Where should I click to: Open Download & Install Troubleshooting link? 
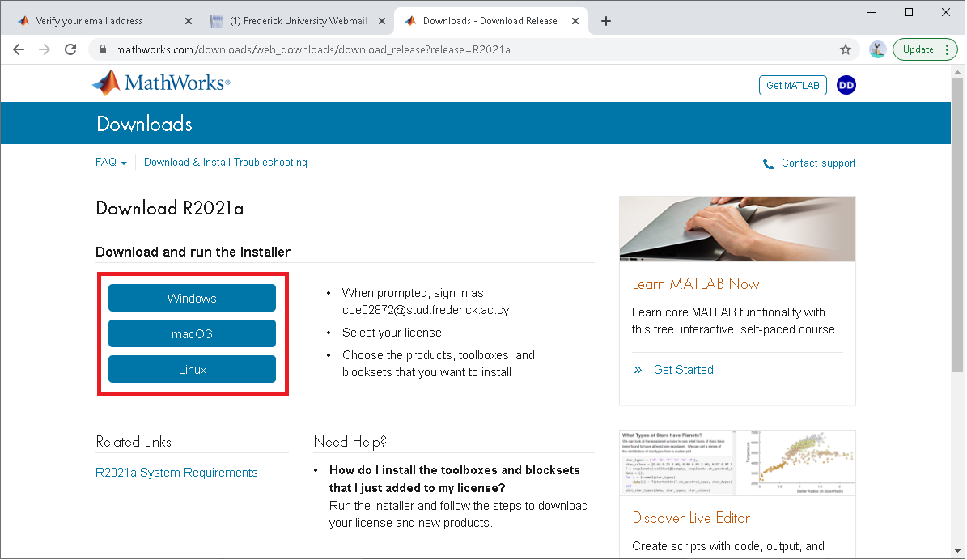(x=226, y=163)
